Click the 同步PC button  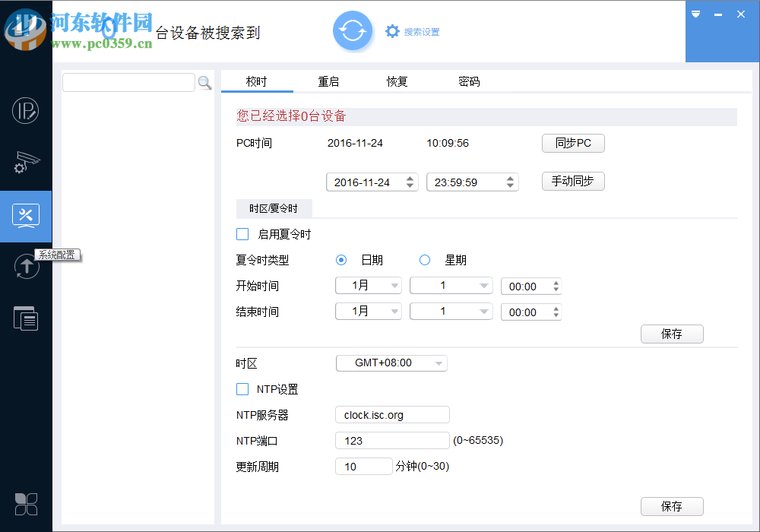[573, 143]
